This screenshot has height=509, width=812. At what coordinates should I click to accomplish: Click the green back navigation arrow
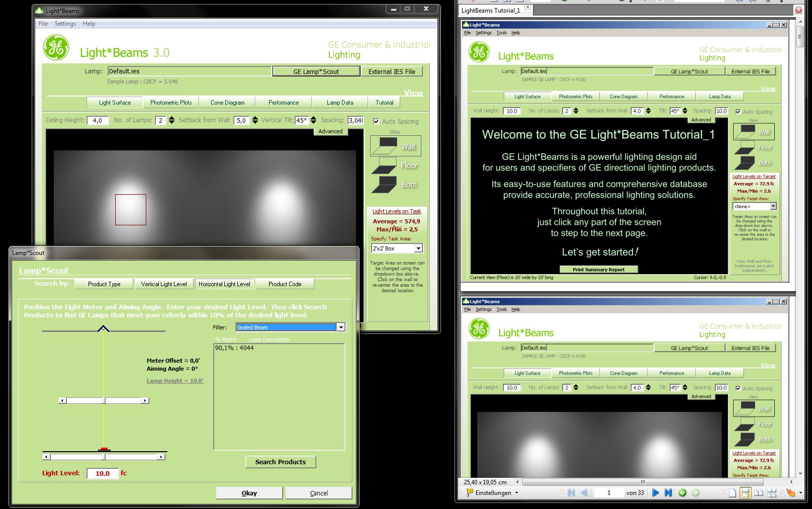tap(682, 493)
